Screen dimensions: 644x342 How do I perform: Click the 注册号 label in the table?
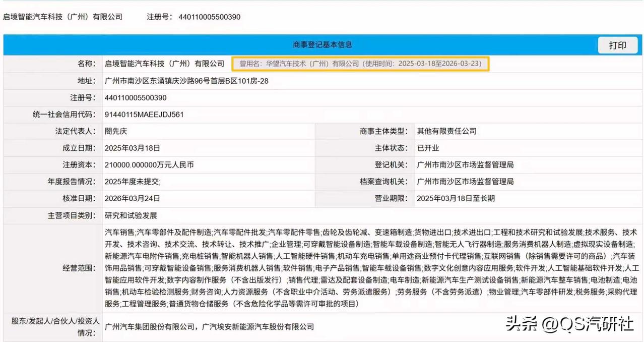pyautogui.click(x=83, y=97)
